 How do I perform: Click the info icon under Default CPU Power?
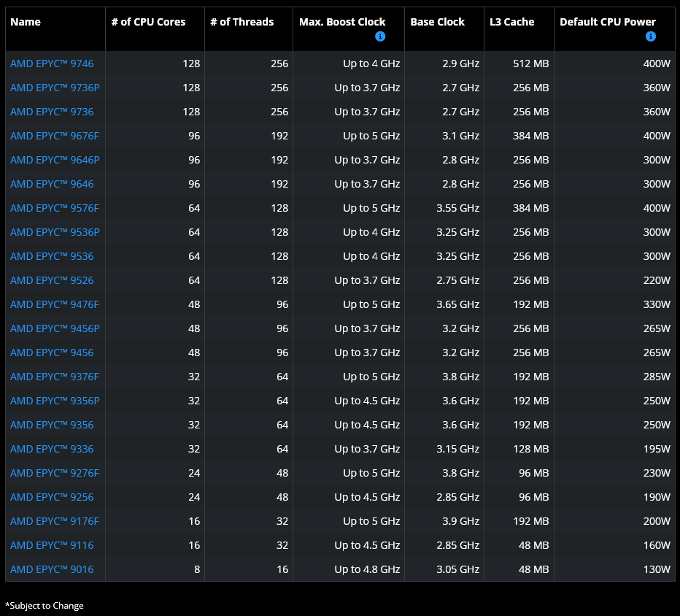tap(651, 36)
